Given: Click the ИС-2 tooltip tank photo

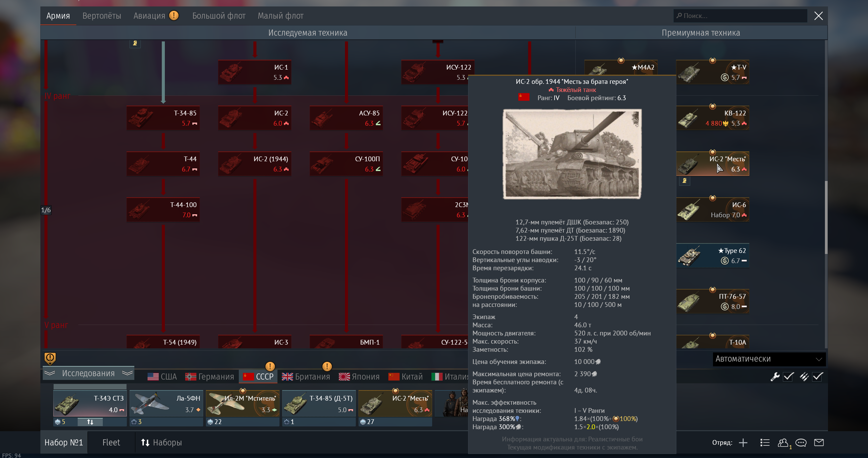Looking at the screenshot, I should pos(572,154).
